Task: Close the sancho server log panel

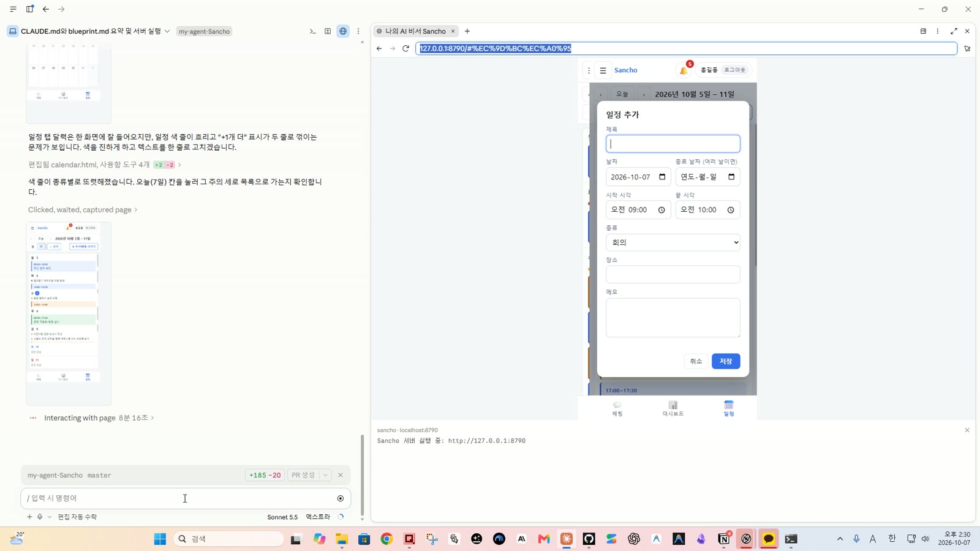Action: tap(967, 430)
